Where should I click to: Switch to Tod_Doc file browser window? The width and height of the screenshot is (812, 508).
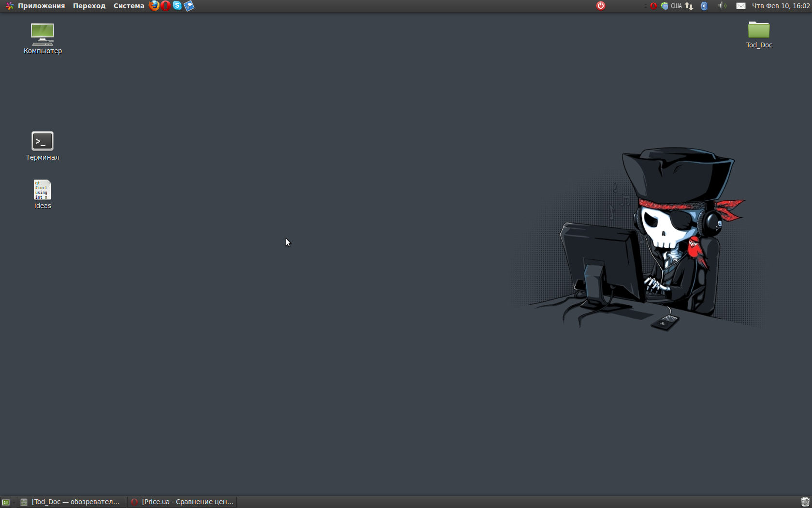point(72,502)
